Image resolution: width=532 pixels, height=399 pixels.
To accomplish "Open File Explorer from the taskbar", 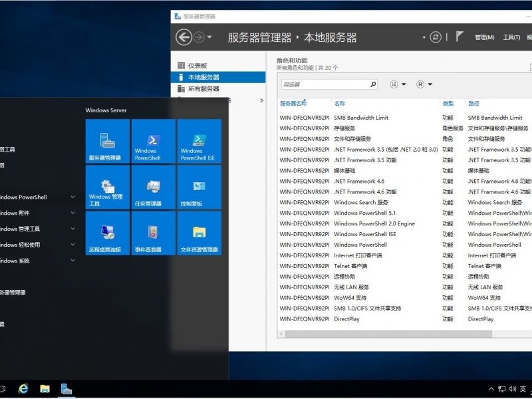I will pyautogui.click(x=45, y=389).
